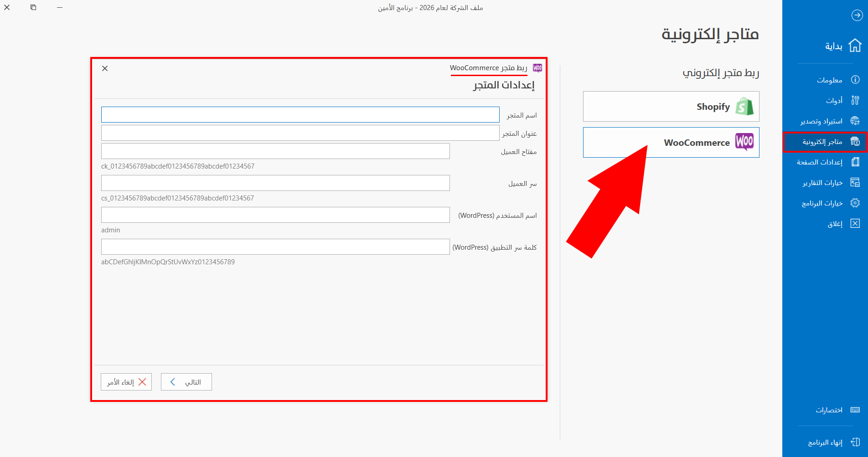The height and width of the screenshot is (457, 868).
Task: Close the WooCommerce setup dialog
Action: 105,68
